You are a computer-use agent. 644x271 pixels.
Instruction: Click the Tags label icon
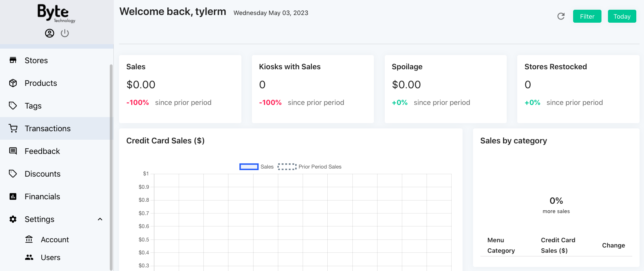coord(13,106)
